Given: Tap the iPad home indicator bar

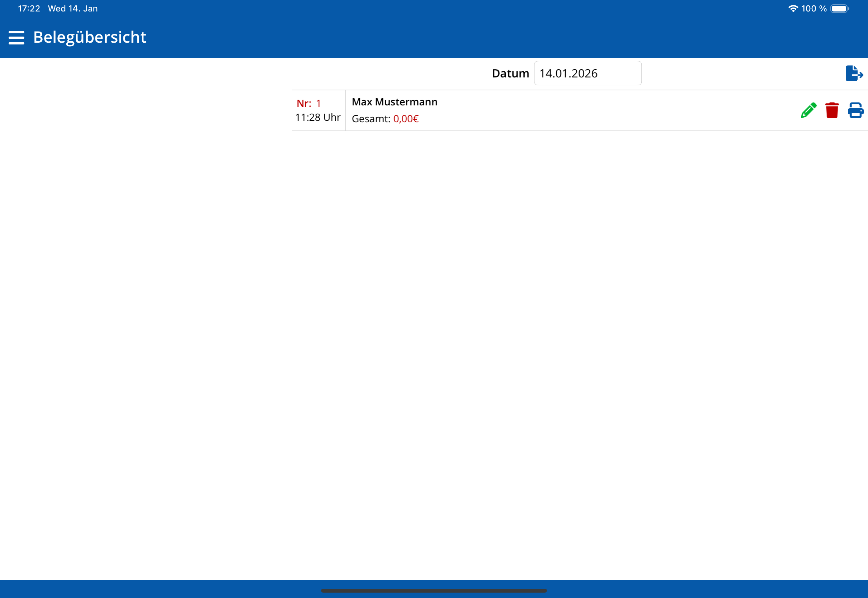Looking at the screenshot, I should pos(434,590).
